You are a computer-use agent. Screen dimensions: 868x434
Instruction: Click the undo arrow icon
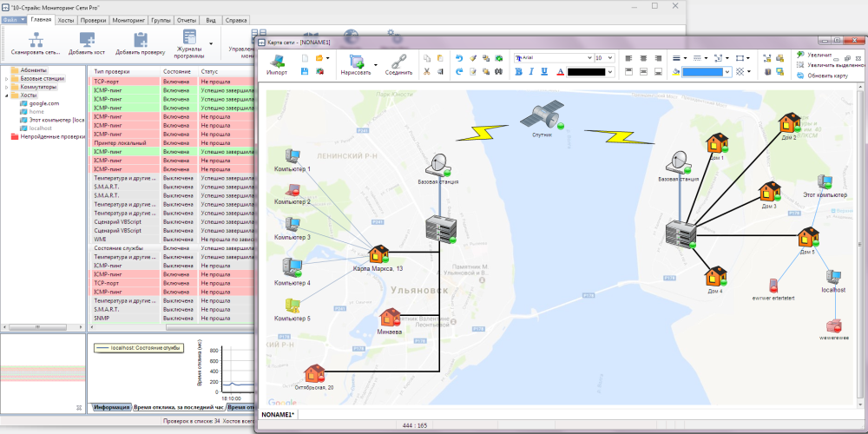click(x=459, y=58)
